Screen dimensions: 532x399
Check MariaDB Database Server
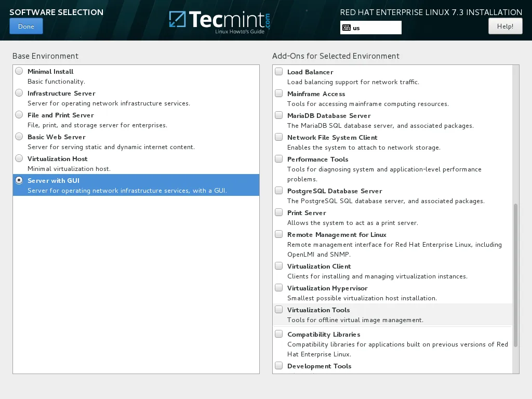point(278,115)
